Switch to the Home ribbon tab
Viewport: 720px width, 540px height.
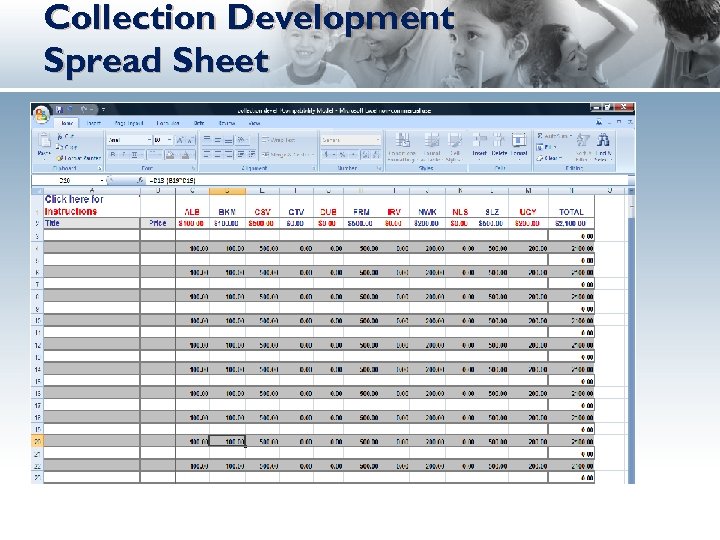[x=67, y=123]
